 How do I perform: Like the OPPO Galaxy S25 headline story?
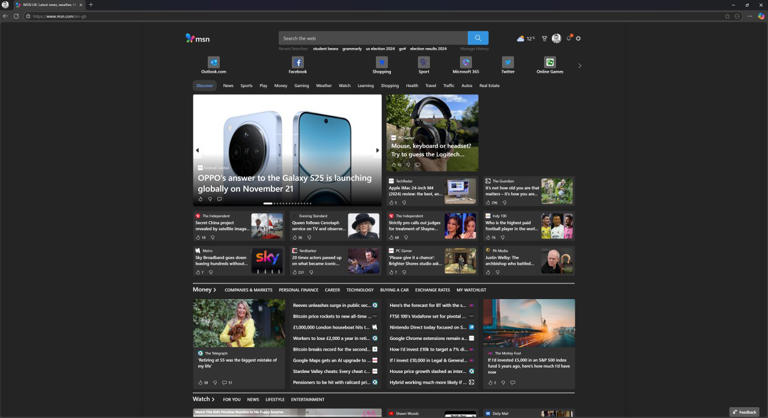tap(200, 199)
